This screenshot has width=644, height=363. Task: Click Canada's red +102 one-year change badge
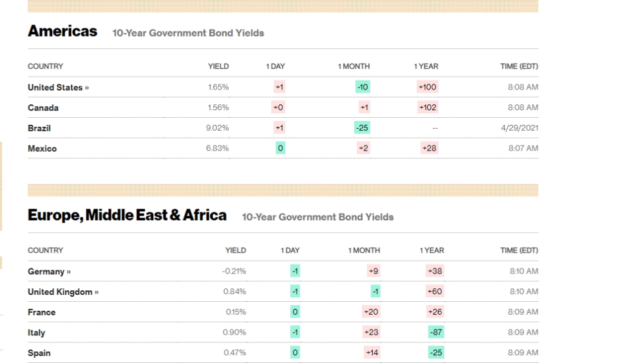pyautogui.click(x=428, y=107)
